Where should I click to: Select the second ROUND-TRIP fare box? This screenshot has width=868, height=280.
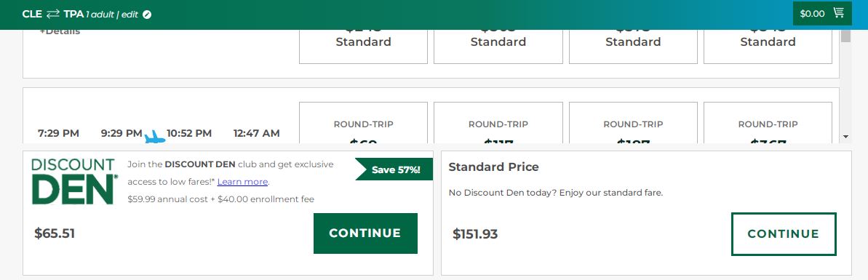[x=498, y=123]
